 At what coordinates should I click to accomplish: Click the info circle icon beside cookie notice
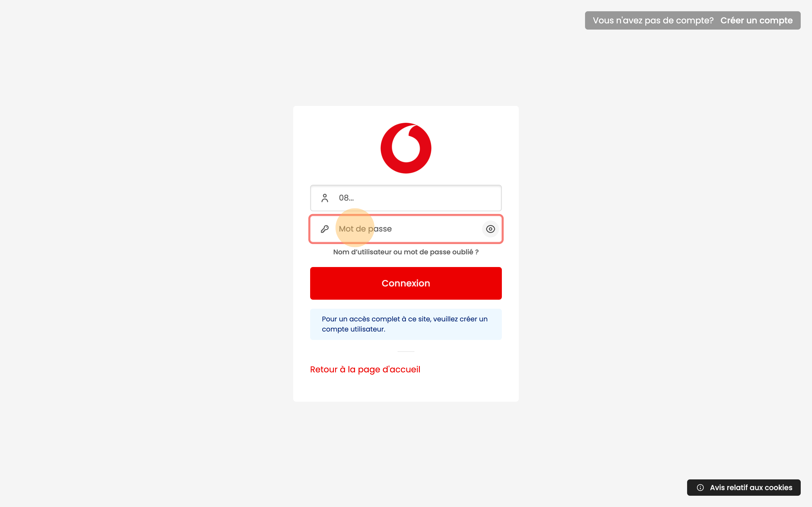700,488
